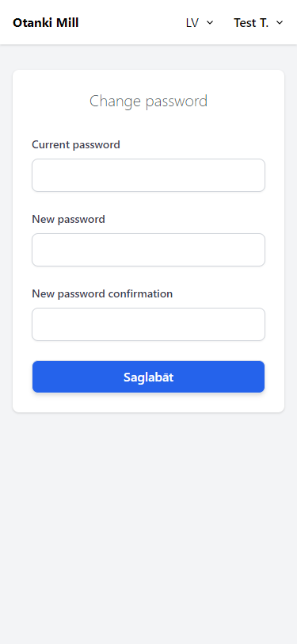Click the chevron next to LV
297x644 pixels.
(x=210, y=23)
